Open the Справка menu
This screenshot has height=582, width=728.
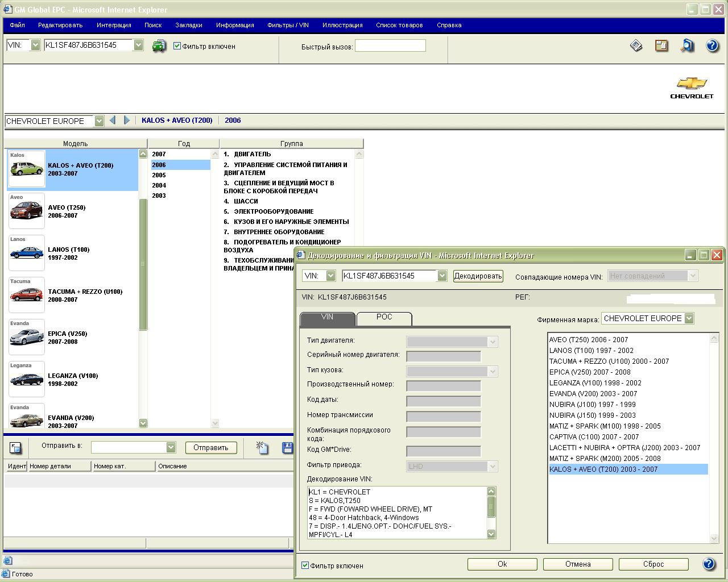tap(449, 25)
